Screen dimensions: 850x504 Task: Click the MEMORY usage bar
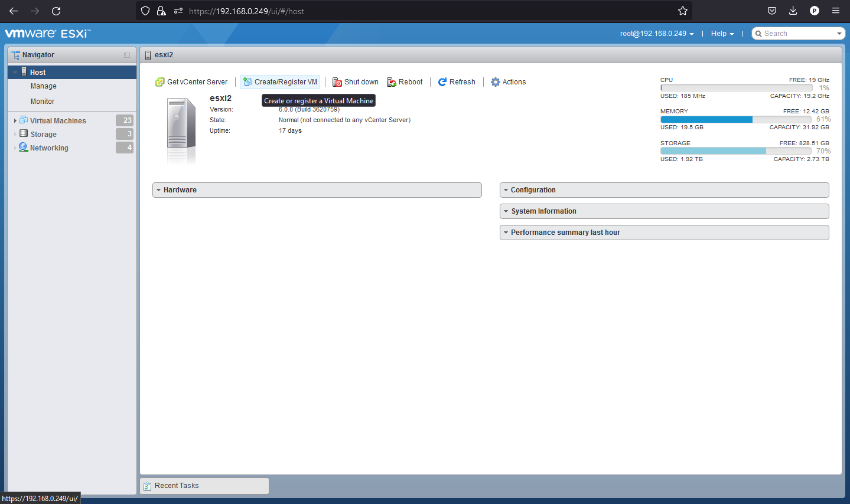[737, 119]
